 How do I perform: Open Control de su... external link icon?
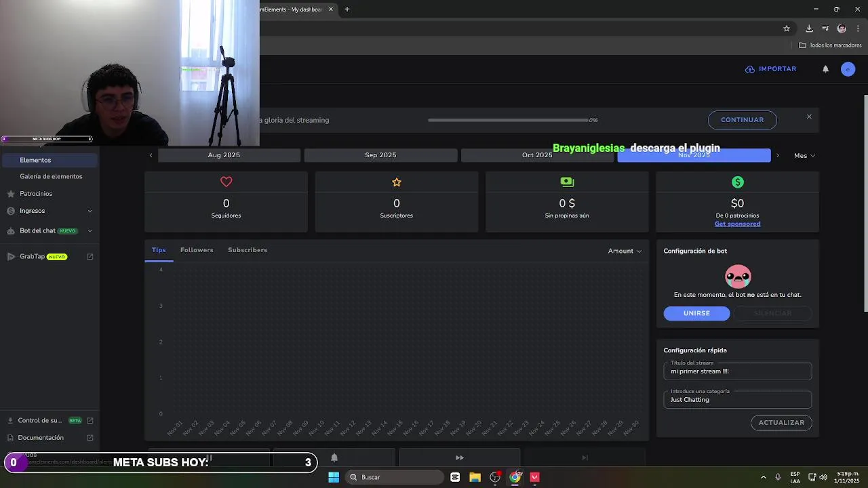pyautogui.click(x=90, y=421)
